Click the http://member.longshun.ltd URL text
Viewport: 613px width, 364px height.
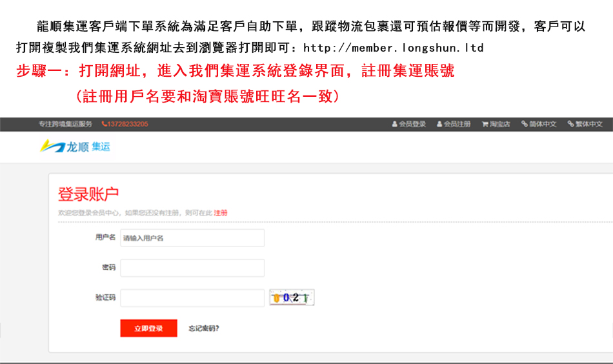point(394,48)
